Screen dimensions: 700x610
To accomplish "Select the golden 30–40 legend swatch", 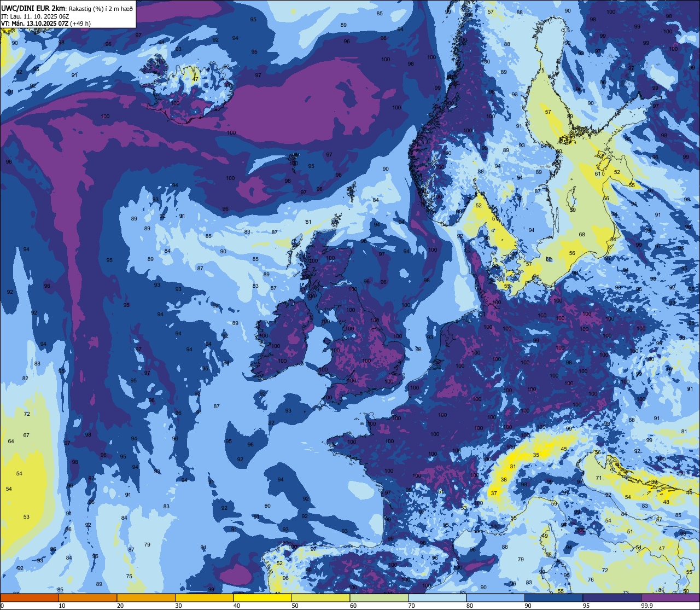I will pos(204,598).
